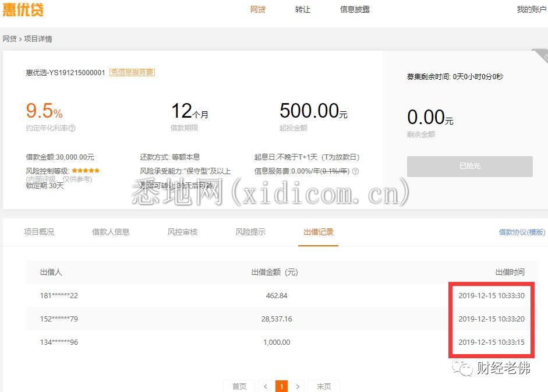Click the 锁定期:30天 text
Viewport: 548px width, 392px height.
[45, 186]
